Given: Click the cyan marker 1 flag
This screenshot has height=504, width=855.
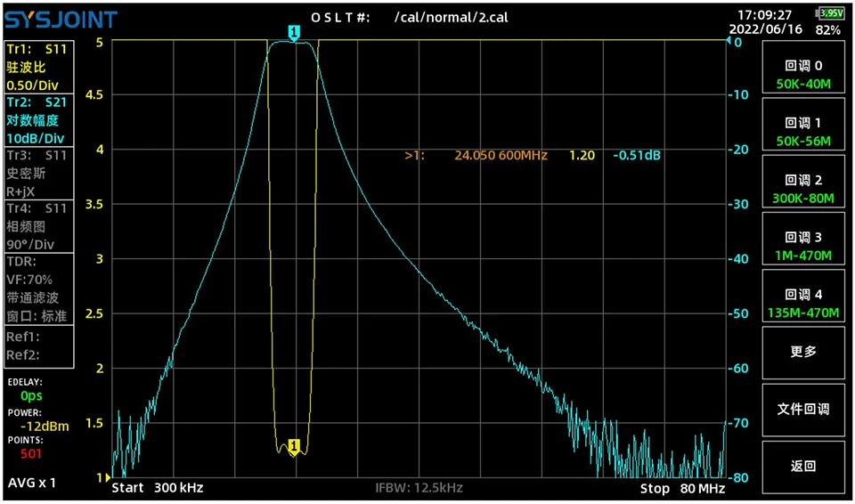Looking at the screenshot, I should (294, 35).
